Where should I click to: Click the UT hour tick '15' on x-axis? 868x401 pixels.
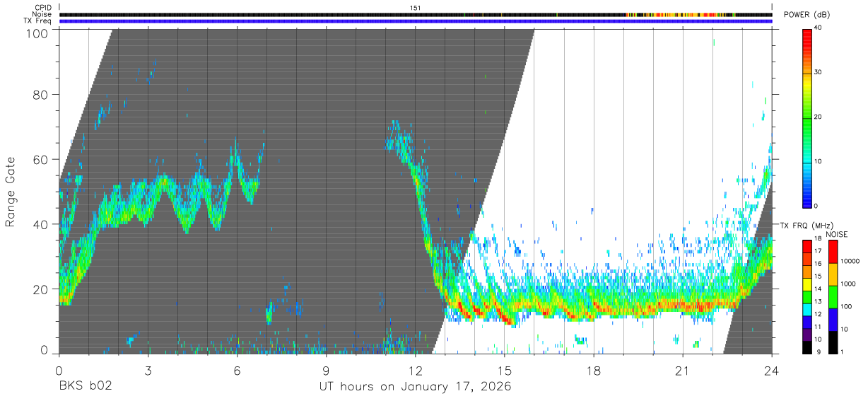pyautogui.click(x=505, y=370)
